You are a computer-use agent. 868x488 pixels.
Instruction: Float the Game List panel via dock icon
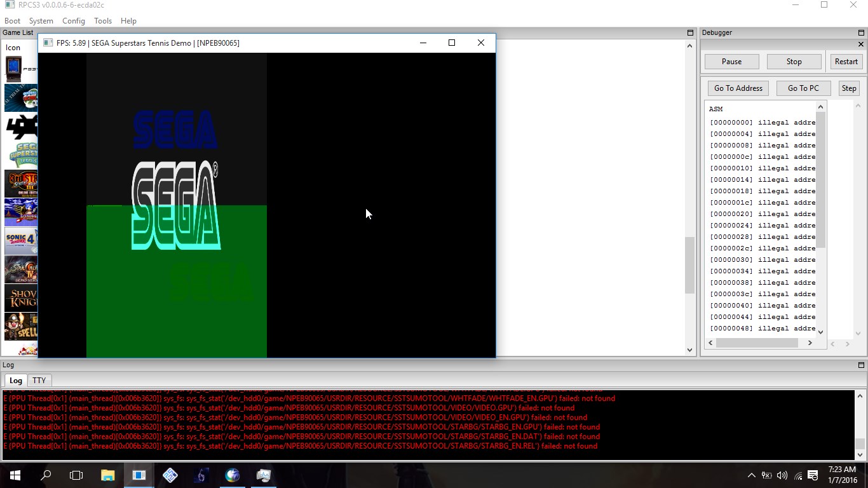tap(690, 32)
